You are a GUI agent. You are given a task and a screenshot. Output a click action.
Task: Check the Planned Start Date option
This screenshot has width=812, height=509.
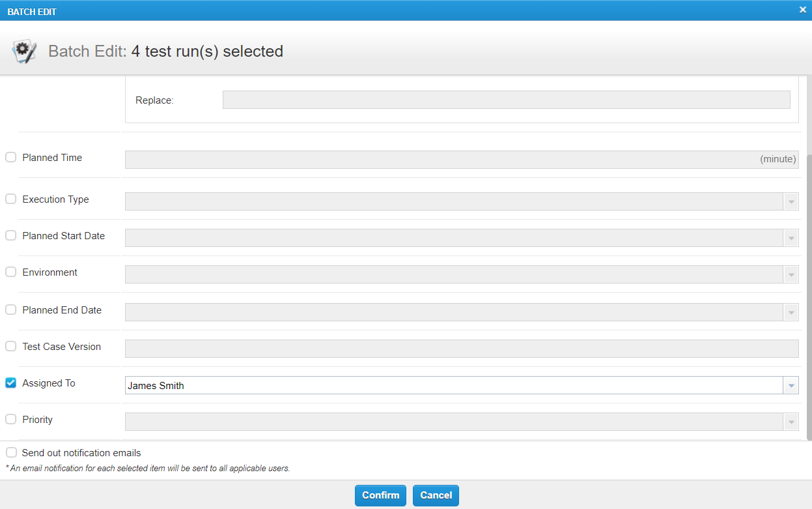(11, 235)
